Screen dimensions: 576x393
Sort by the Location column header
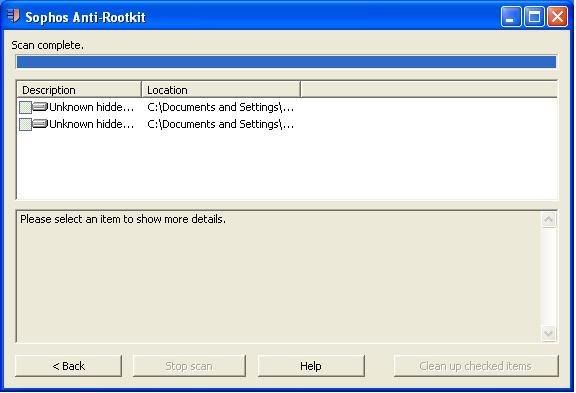(221, 90)
